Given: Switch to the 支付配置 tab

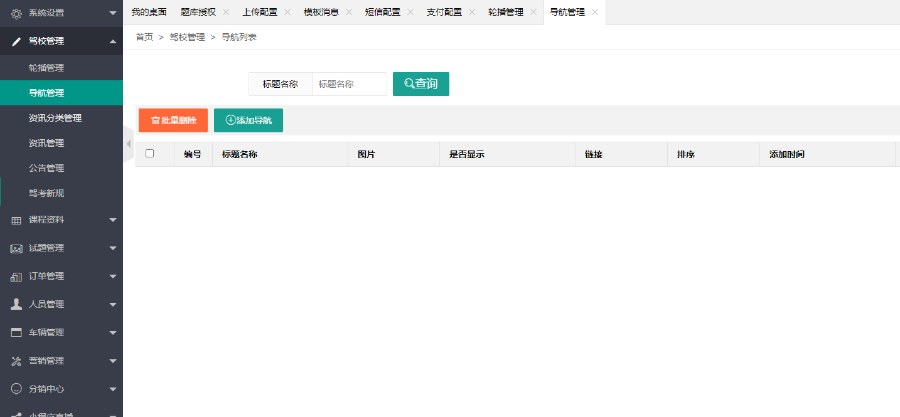Looking at the screenshot, I should coord(444,12).
